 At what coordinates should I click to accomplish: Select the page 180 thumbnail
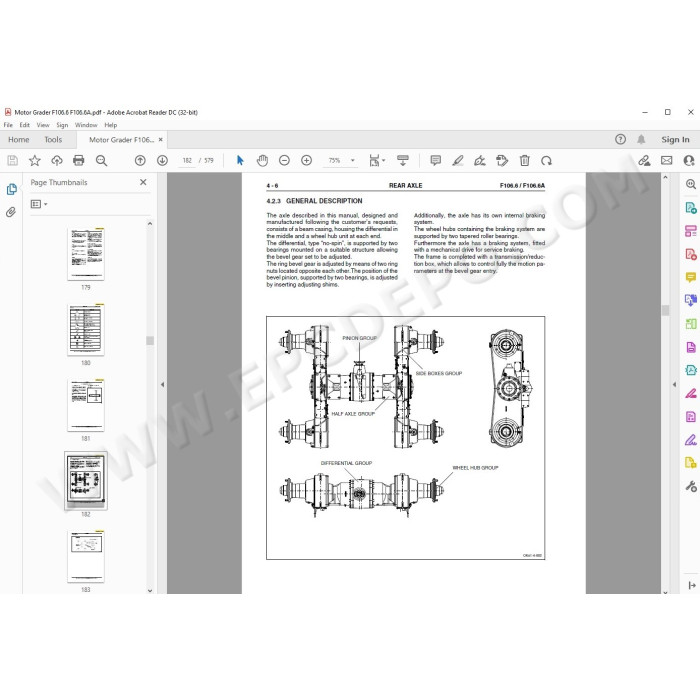point(86,330)
